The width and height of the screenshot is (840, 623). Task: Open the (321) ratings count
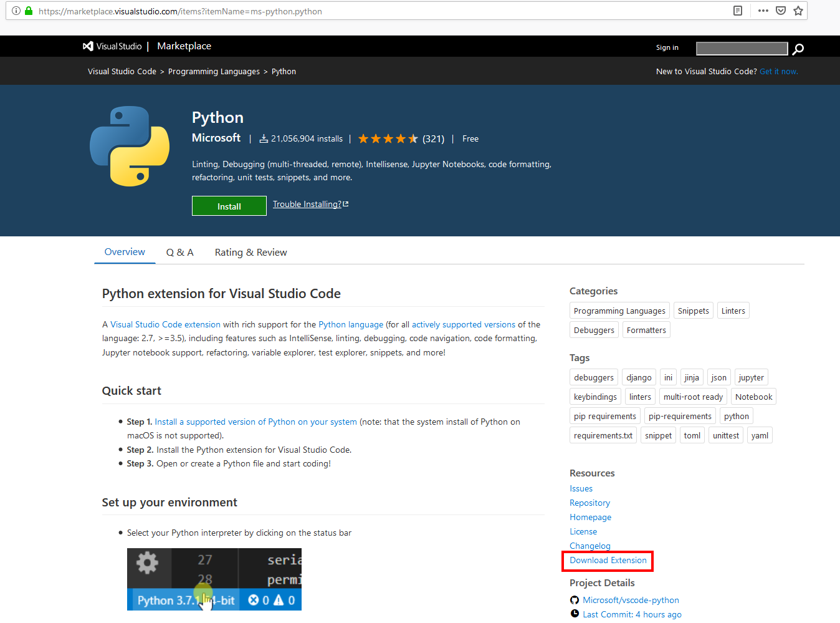pos(433,138)
